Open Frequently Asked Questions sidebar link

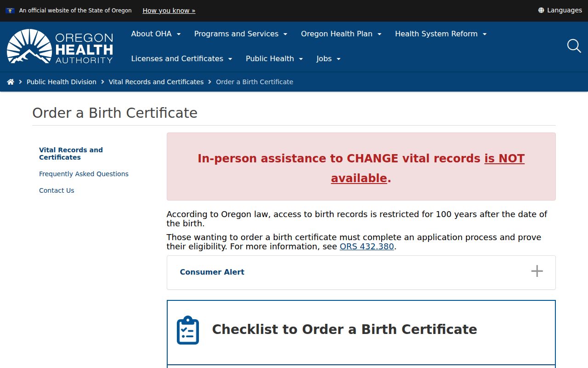tap(84, 174)
